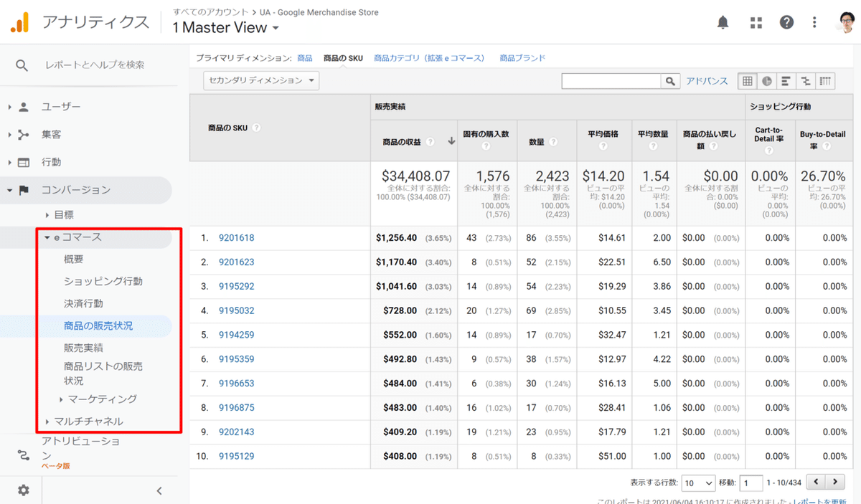Open SKU 9195292 link
The image size is (861, 504).
point(236,286)
